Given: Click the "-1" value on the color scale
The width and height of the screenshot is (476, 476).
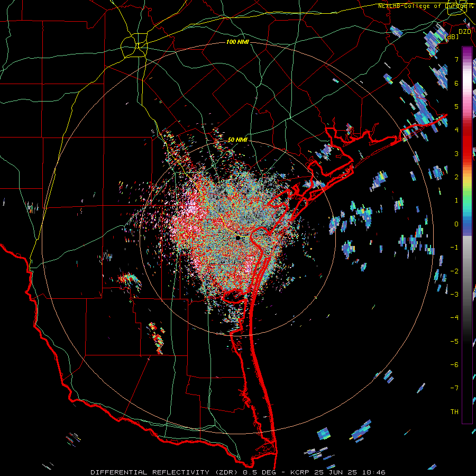Looking at the screenshot, I should [x=454, y=248].
